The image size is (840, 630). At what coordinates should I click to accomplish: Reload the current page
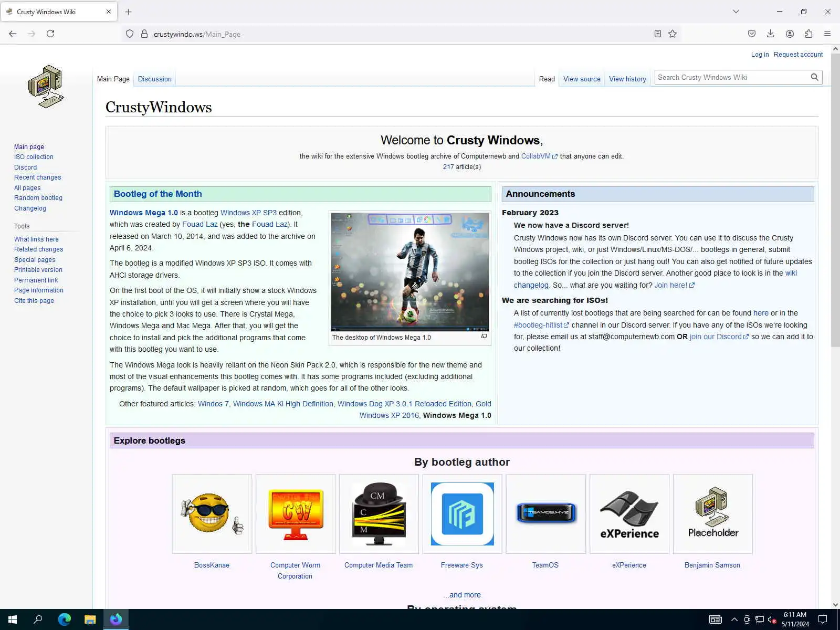click(x=50, y=34)
